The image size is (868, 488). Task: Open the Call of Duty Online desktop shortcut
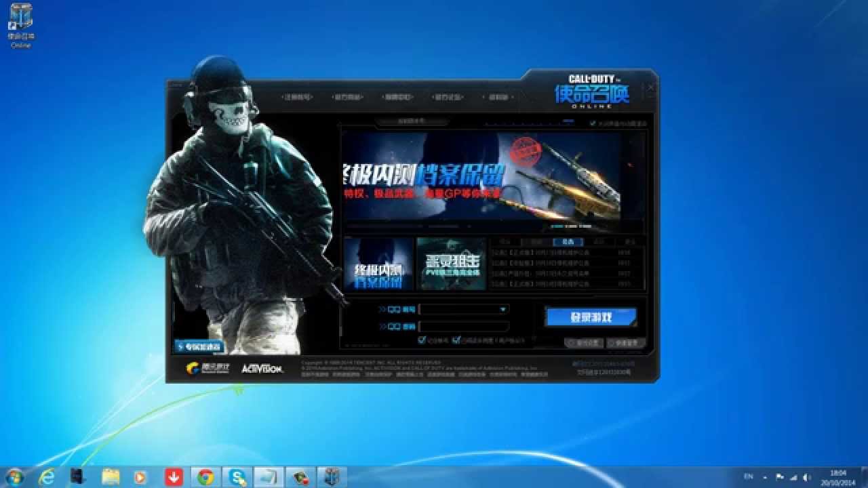point(21,26)
